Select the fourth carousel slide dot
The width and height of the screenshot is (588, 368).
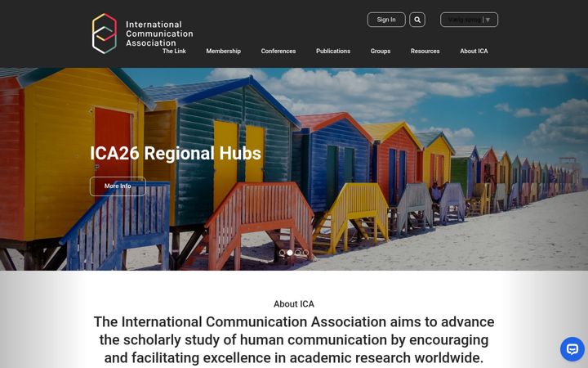pyautogui.click(x=306, y=253)
